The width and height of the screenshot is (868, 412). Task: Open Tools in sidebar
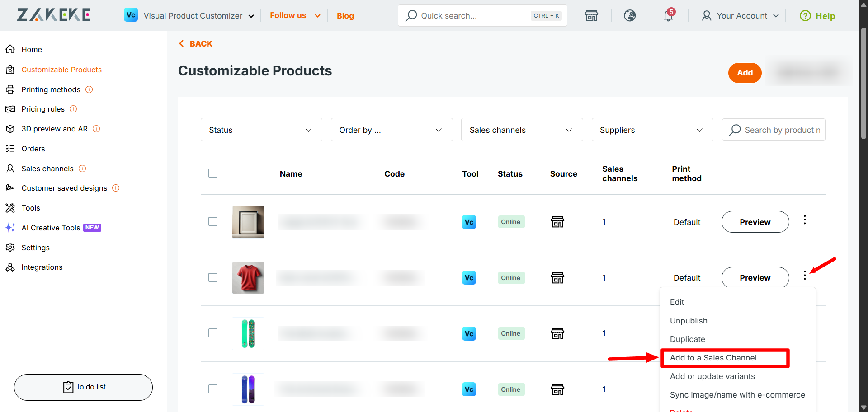tap(31, 208)
